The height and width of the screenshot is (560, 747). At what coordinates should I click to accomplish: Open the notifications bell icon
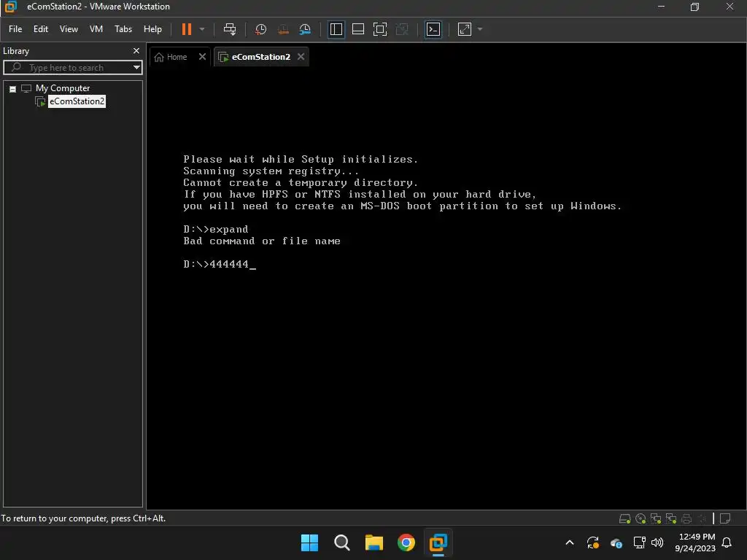click(x=727, y=542)
